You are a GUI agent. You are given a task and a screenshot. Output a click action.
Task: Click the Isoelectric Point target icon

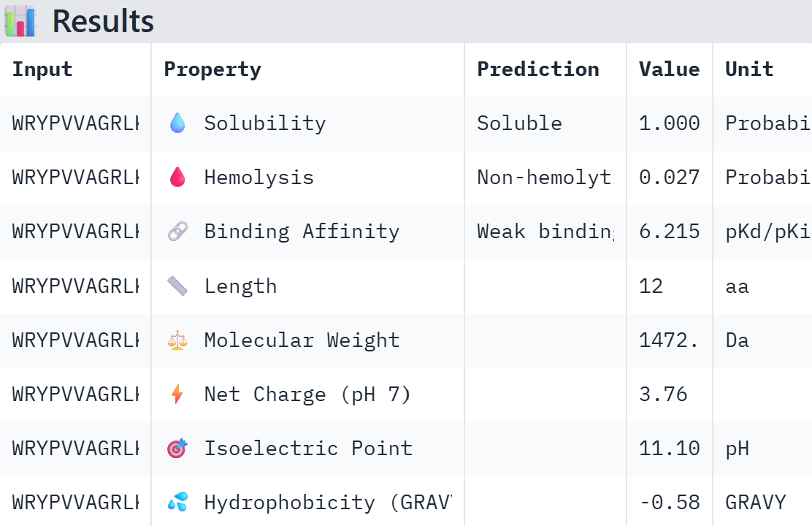point(177,449)
